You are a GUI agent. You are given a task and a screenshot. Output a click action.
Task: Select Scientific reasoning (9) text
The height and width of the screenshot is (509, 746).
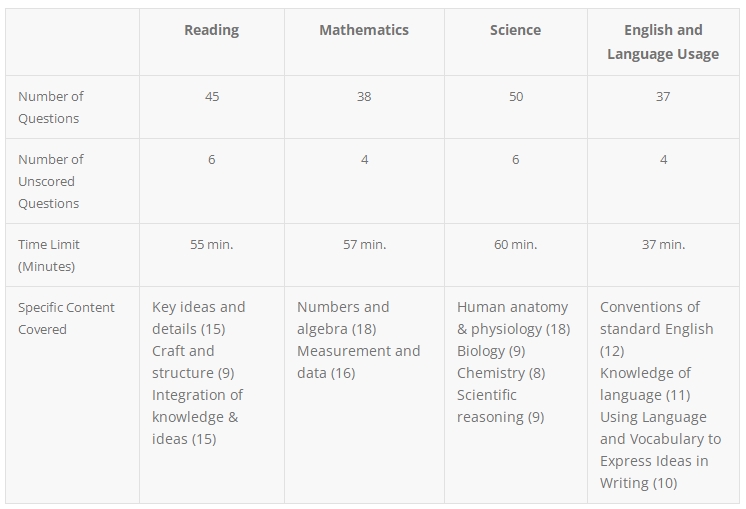pos(501,406)
